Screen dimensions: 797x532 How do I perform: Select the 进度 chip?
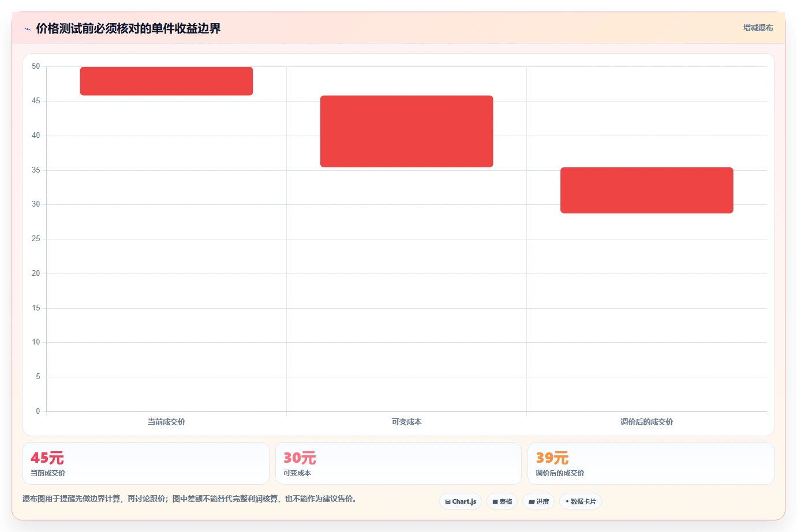pyautogui.click(x=538, y=501)
